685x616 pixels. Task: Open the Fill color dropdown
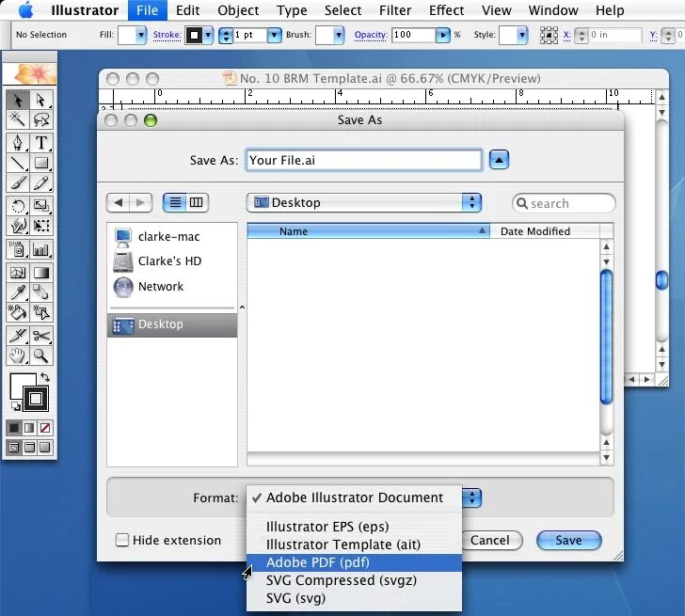click(x=141, y=35)
